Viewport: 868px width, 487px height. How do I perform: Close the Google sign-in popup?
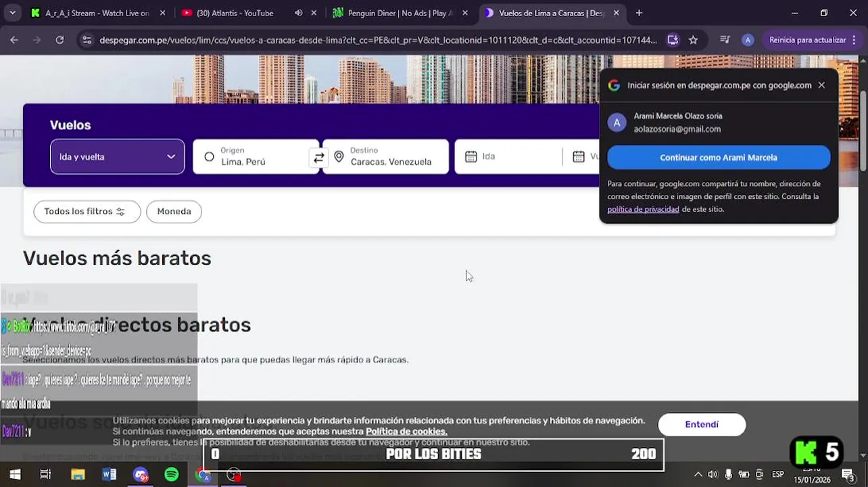point(821,85)
